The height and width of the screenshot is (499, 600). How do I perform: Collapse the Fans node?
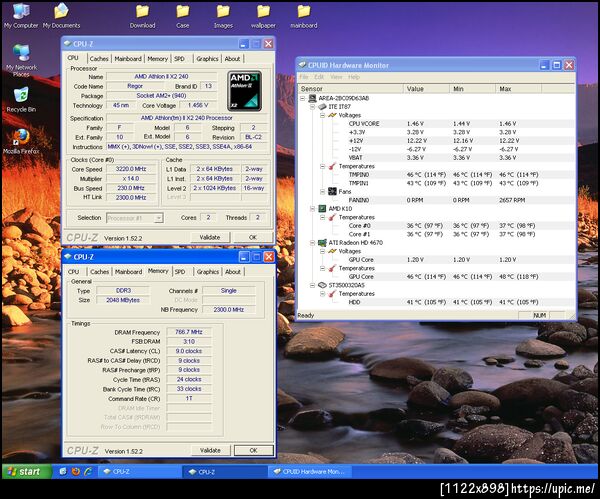[322, 192]
